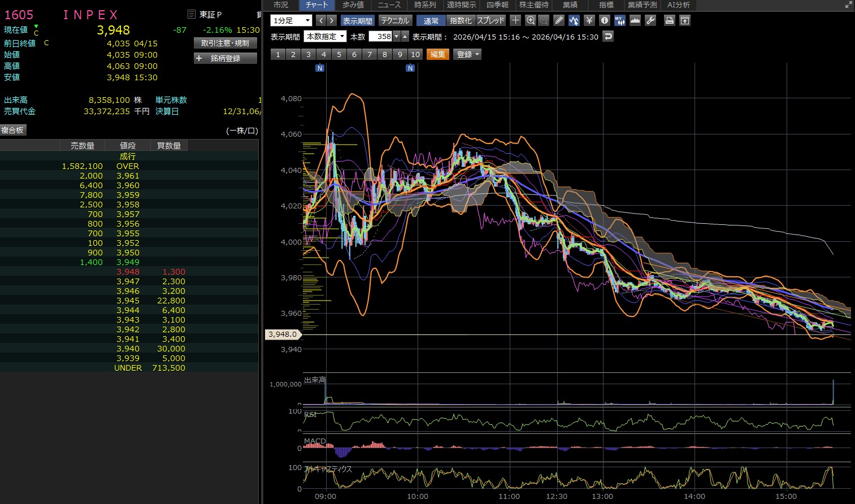Screen dimensions: 855x504
Task: Click the zoom-in magnifier icon
Action: tap(530, 20)
